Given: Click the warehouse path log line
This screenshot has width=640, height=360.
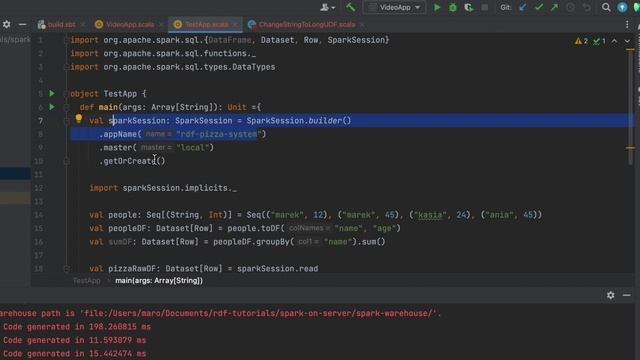Looking at the screenshot, I should pos(220,313).
